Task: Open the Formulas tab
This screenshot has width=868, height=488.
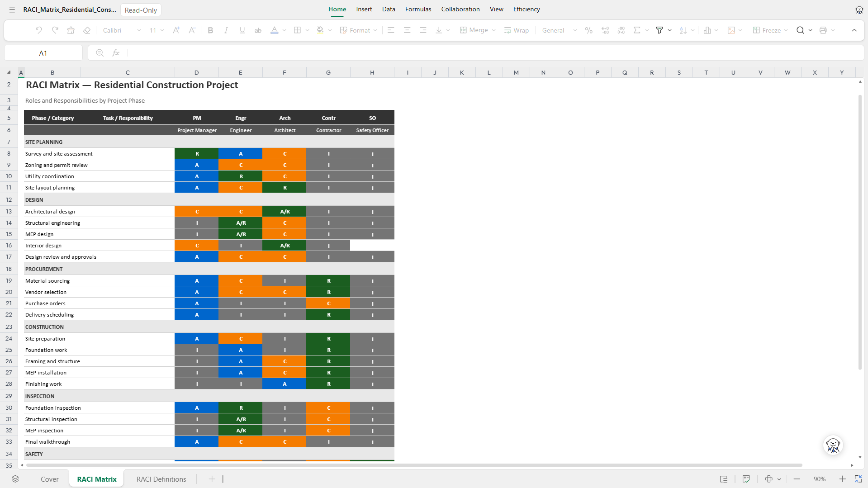Action: tap(418, 9)
